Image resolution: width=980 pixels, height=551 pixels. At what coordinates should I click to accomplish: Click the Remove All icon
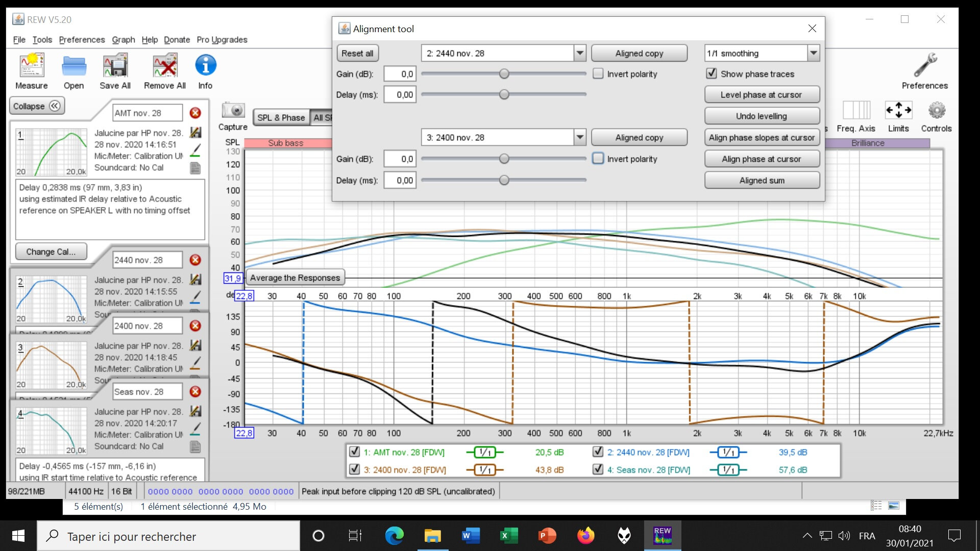pyautogui.click(x=164, y=66)
